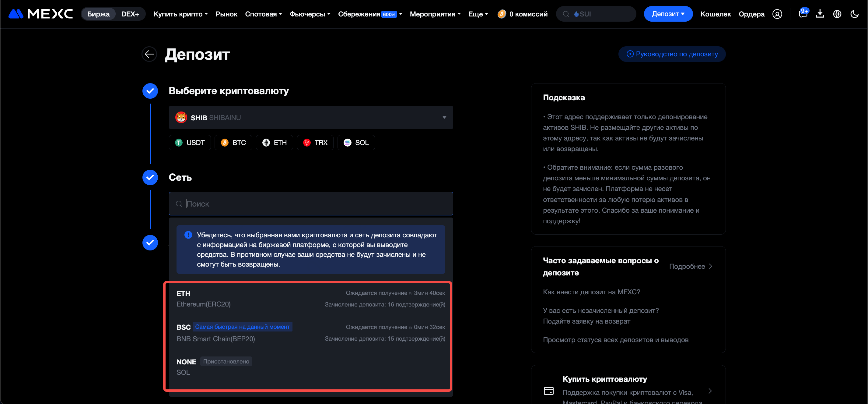The height and width of the screenshot is (404, 868).
Task: Click the MEXC logo
Action: tap(40, 14)
